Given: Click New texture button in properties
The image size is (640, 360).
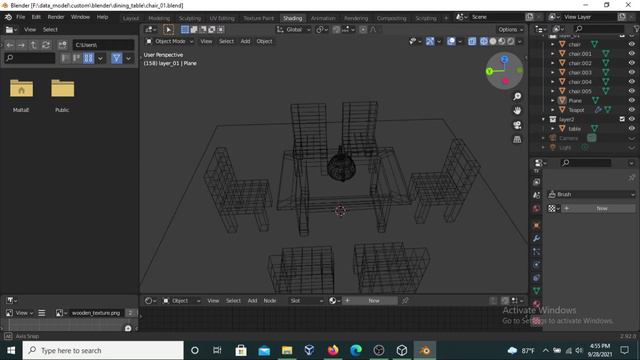Looking at the screenshot, I should pyautogui.click(x=598, y=209).
